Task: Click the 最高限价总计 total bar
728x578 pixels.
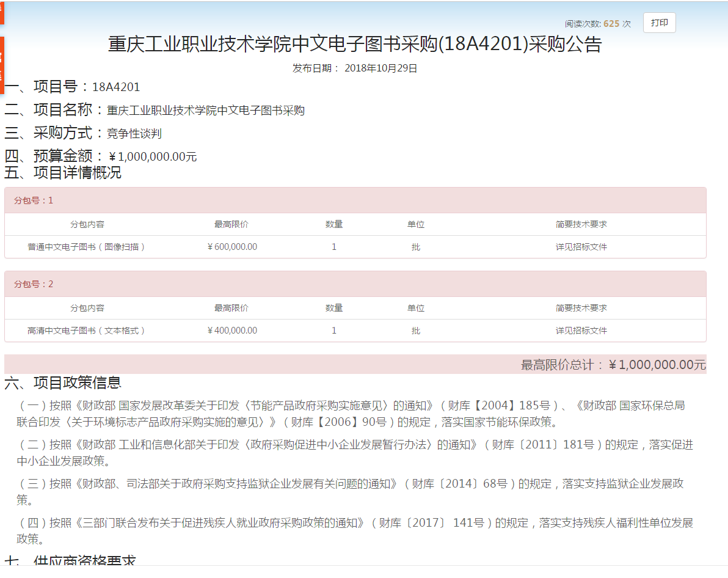Action: coord(613,365)
